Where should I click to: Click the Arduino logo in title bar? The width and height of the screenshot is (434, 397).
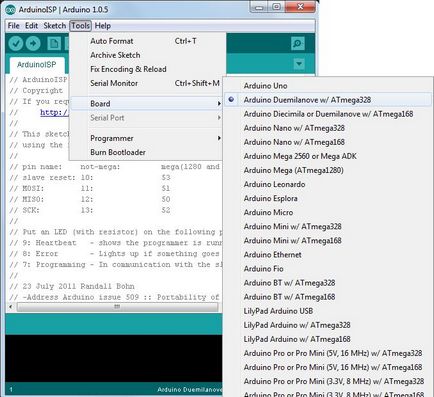point(10,10)
